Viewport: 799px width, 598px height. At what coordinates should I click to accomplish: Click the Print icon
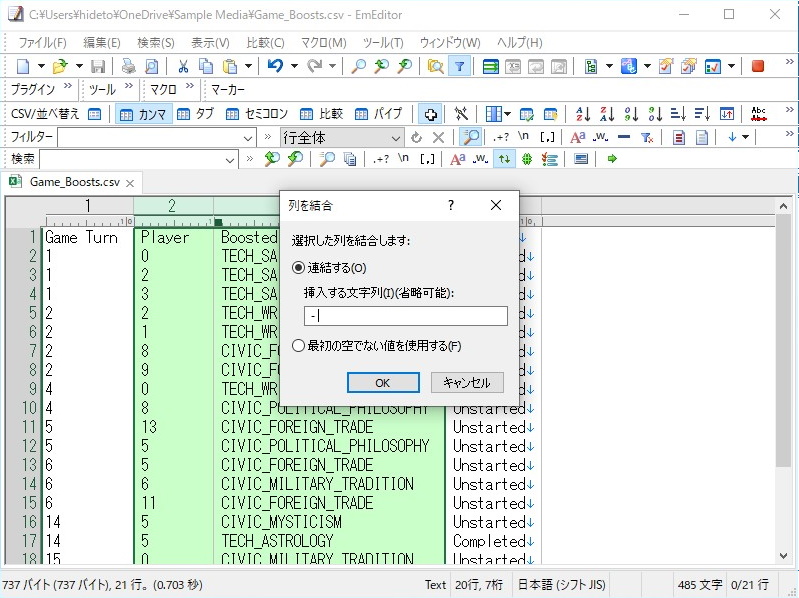pos(128,66)
